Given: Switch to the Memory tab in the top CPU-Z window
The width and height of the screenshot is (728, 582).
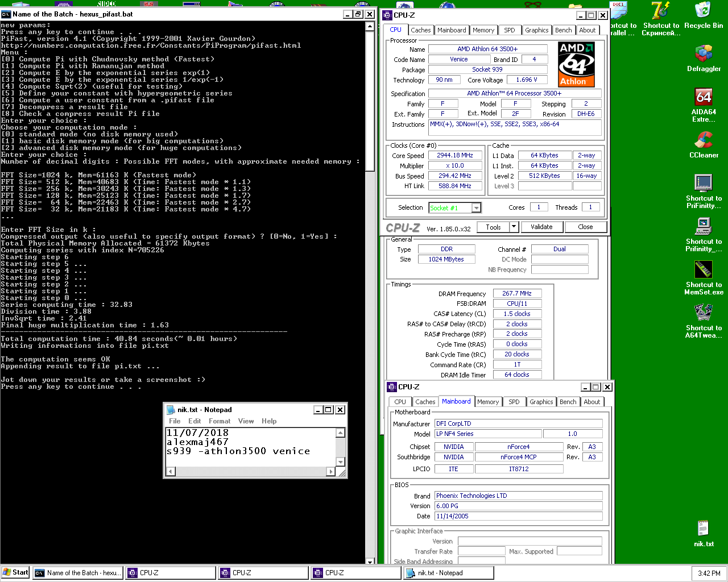Looking at the screenshot, I should coord(483,30).
